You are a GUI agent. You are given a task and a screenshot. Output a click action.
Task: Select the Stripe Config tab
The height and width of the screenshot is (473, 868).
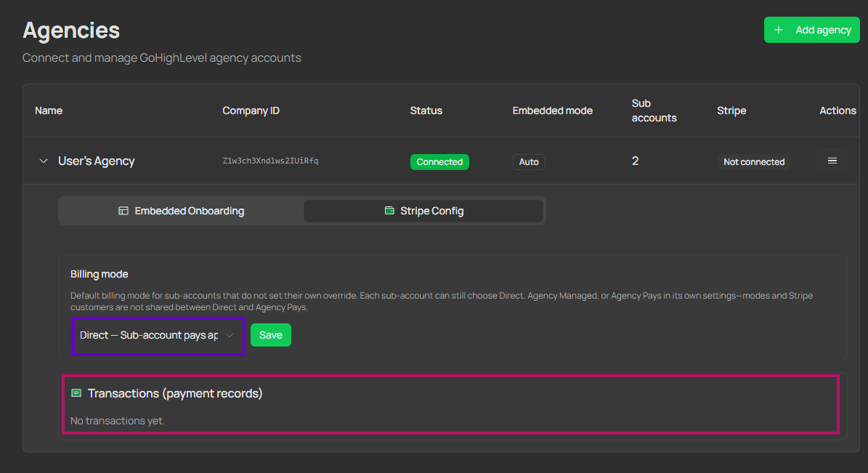423,211
